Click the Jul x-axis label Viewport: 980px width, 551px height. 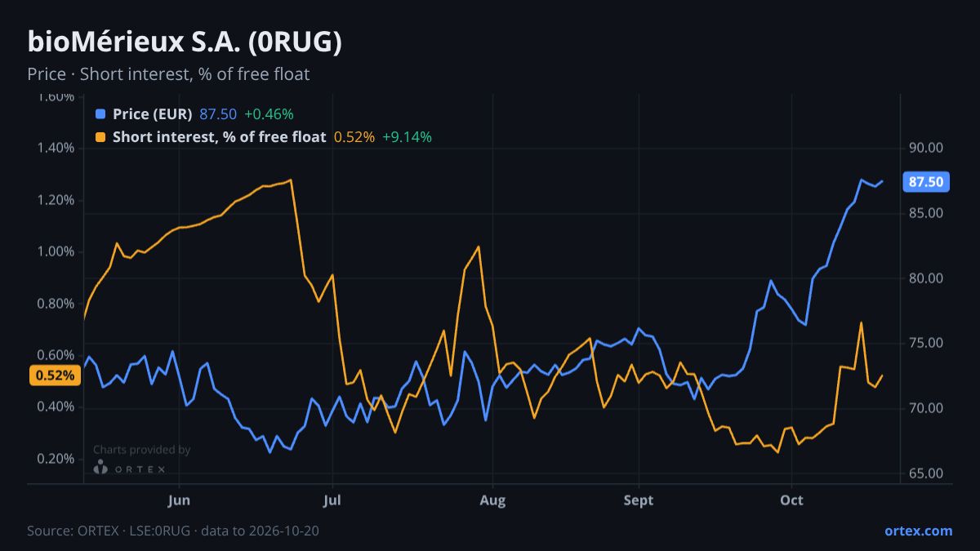332,500
